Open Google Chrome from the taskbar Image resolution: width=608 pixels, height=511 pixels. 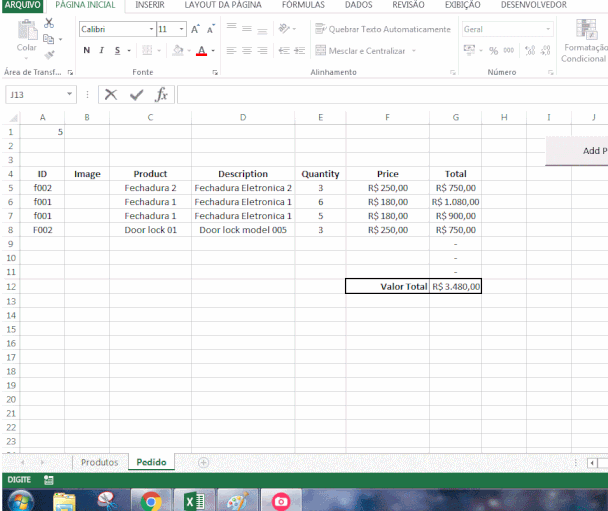[151, 500]
